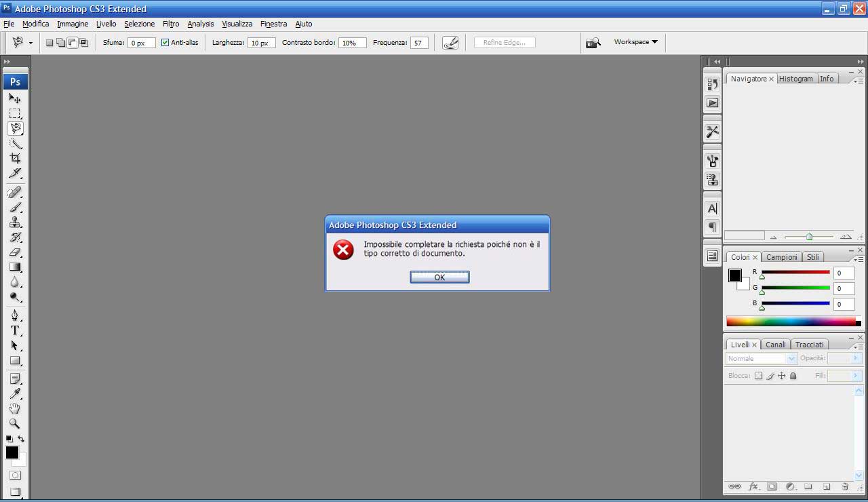Switch to the Canali tab

tap(776, 345)
